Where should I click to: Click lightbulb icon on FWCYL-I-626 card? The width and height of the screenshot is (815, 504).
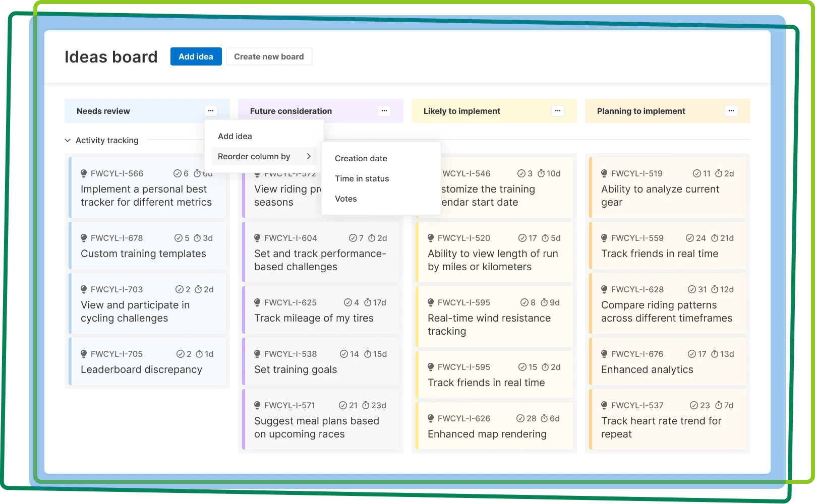coord(431,418)
